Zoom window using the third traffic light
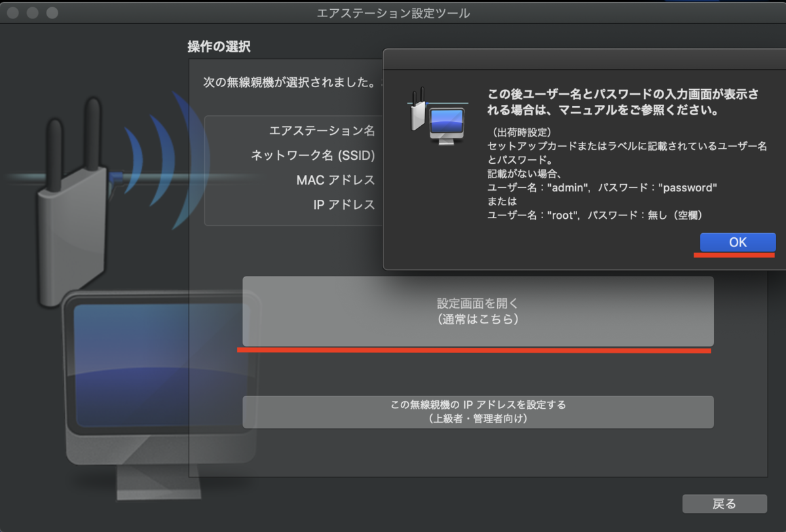Viewport: 786px width, 532px height. click(x=52, y=12)
